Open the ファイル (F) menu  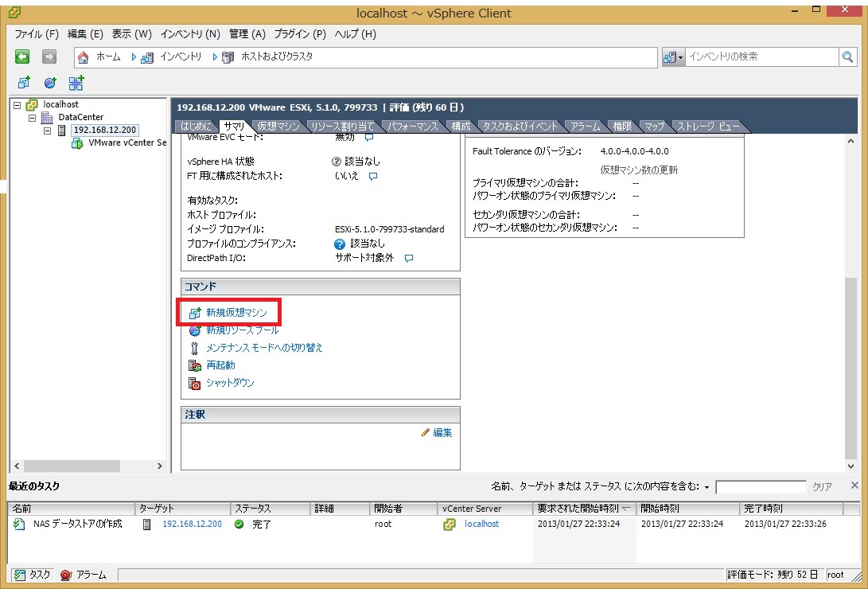click(37, 34)
